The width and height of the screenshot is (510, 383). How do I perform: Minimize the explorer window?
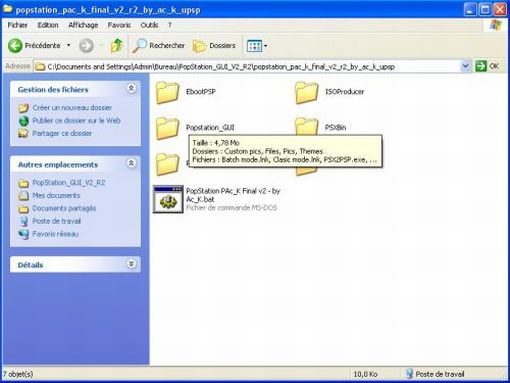point(470,10)
